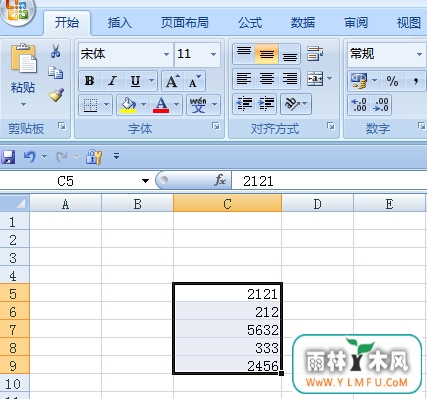
Task: Click the permission key icon in quick toolbar
Action: pos(94,156)
